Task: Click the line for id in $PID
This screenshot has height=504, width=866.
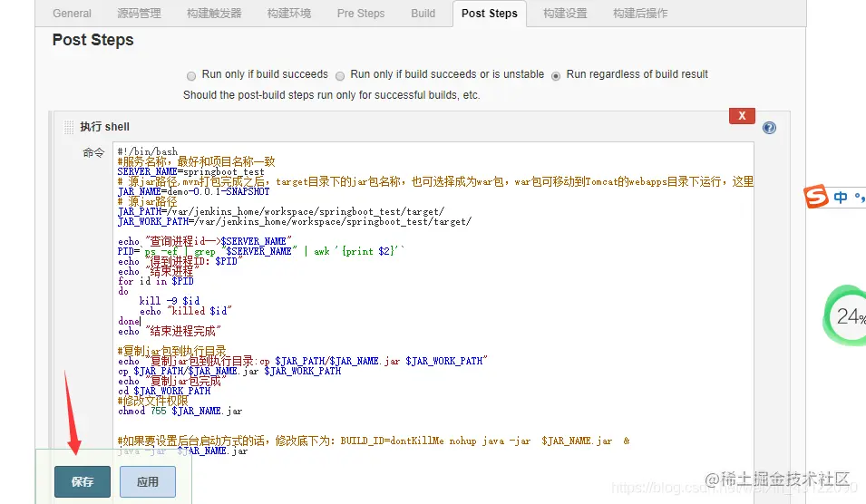Action: (x=156, y=281)
